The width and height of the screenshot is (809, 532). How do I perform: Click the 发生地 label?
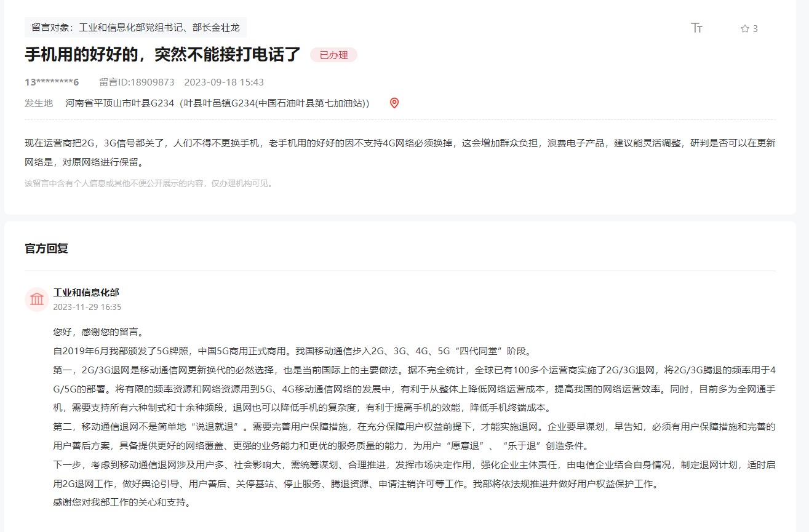point(38,103)
